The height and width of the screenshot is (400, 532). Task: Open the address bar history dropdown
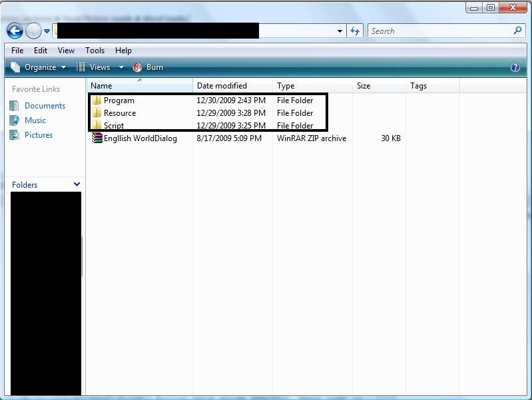point(340,31)
